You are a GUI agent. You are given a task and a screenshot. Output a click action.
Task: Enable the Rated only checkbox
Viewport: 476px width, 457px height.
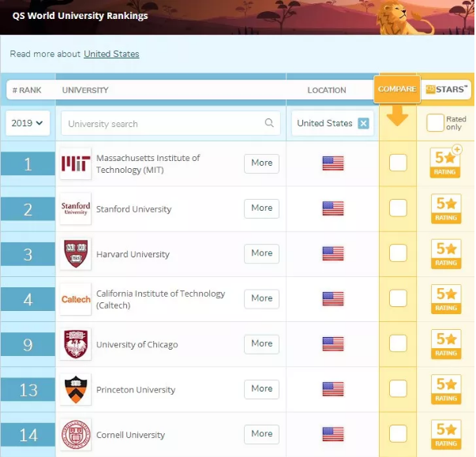[x=435, y=122]
